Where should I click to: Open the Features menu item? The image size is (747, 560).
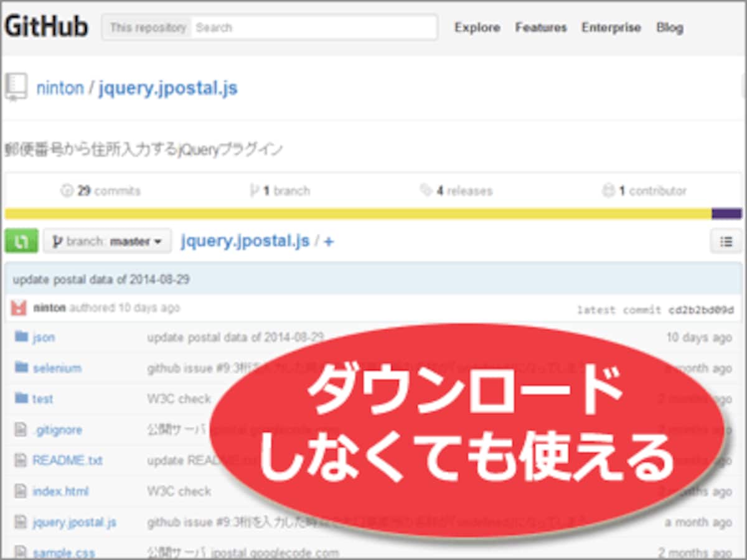tap(541, 27)
